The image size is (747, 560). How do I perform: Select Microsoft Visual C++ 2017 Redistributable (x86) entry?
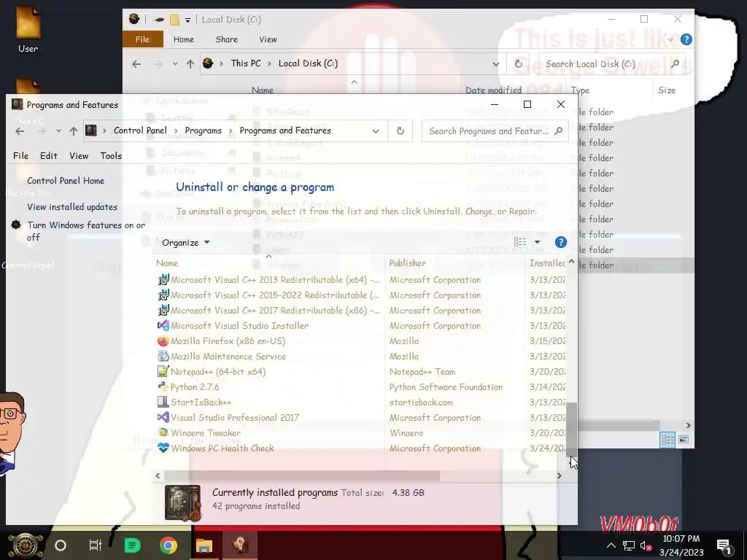click(x=268, y=311)
